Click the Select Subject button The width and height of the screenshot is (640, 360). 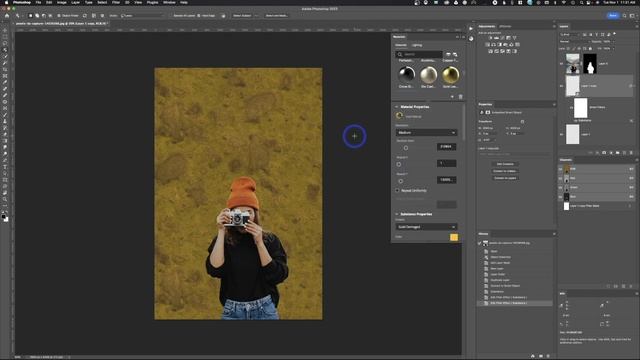coord(242,16)
